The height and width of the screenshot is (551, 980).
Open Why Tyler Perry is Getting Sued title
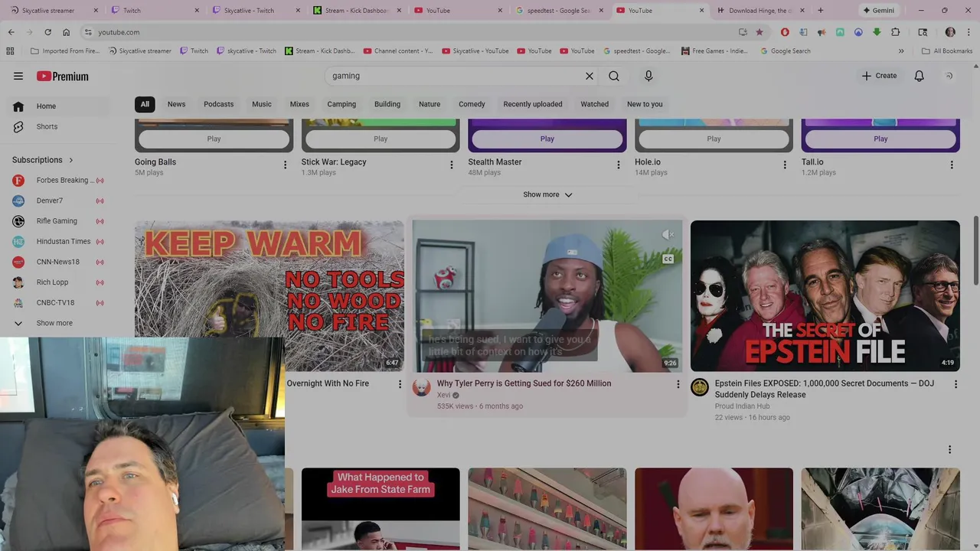[524, 383]
